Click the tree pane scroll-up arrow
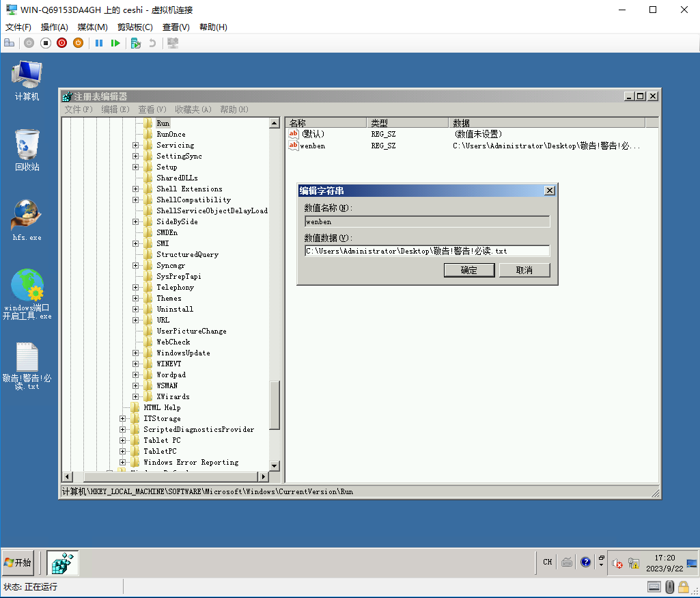The image size is (700, 598). pos(275,123)
